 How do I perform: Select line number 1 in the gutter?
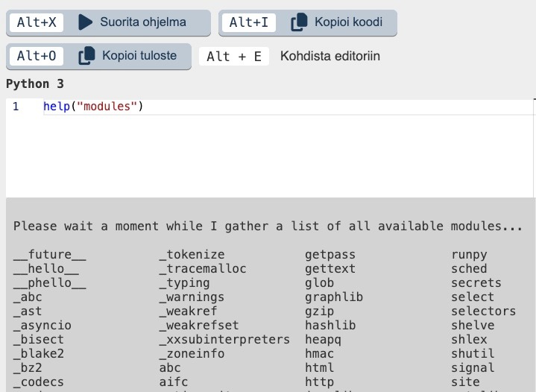coord(16,107)
